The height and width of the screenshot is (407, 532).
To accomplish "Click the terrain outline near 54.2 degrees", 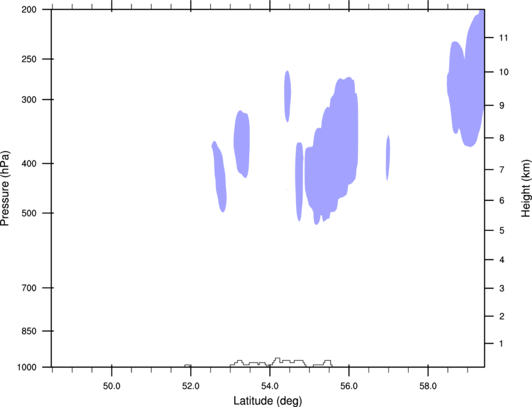I will (268, 363).
